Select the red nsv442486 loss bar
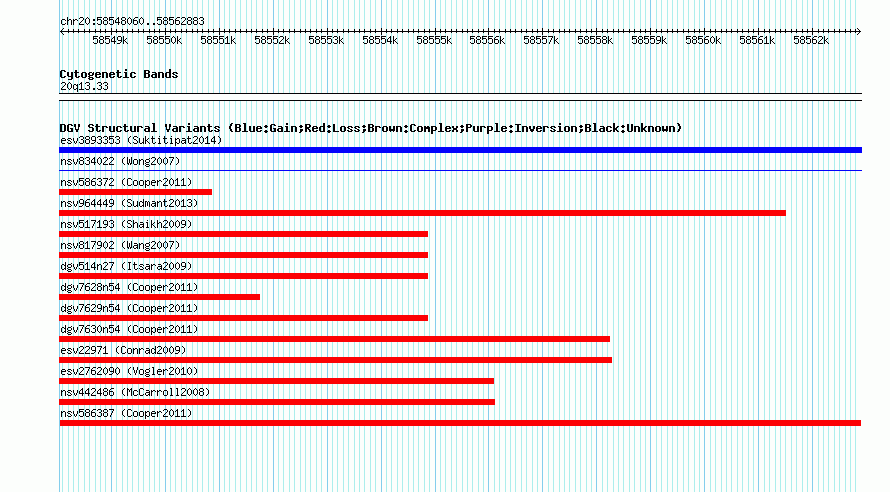 (x=277, y=402)
